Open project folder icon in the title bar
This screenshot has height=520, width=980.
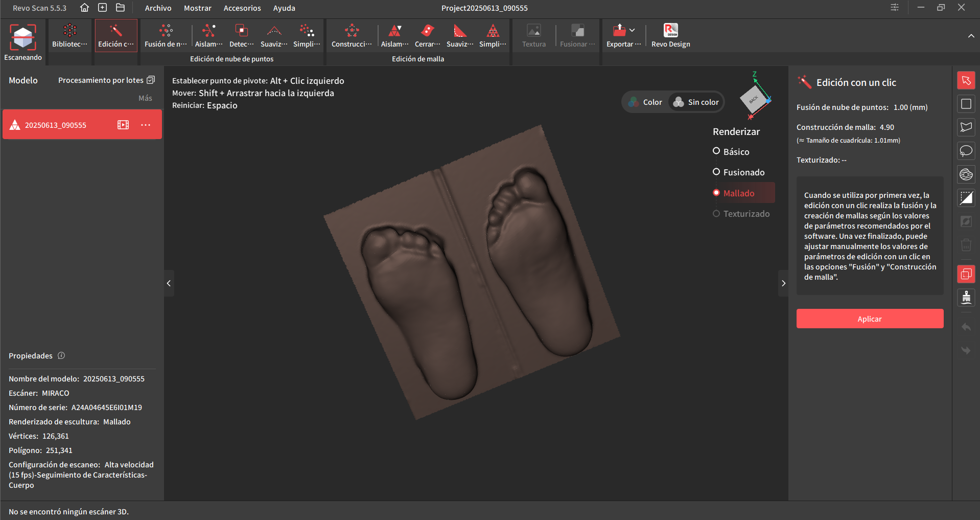coord(121,8)
